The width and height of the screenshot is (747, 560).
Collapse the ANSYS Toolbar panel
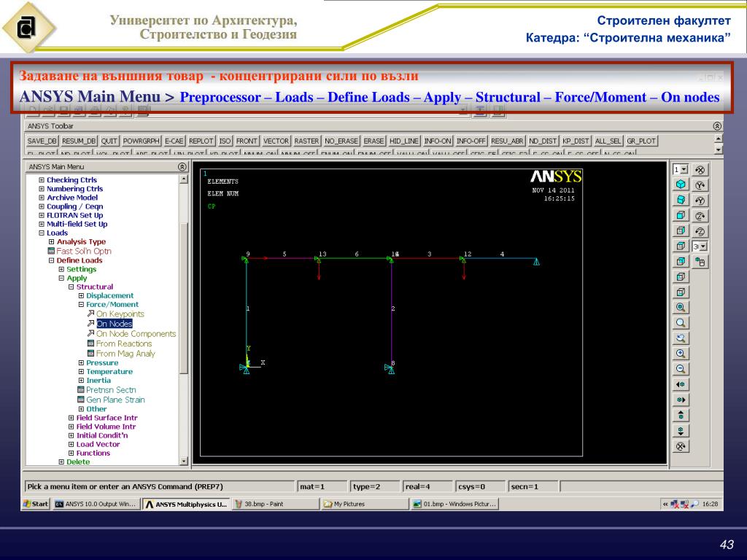tap(717, 126)
